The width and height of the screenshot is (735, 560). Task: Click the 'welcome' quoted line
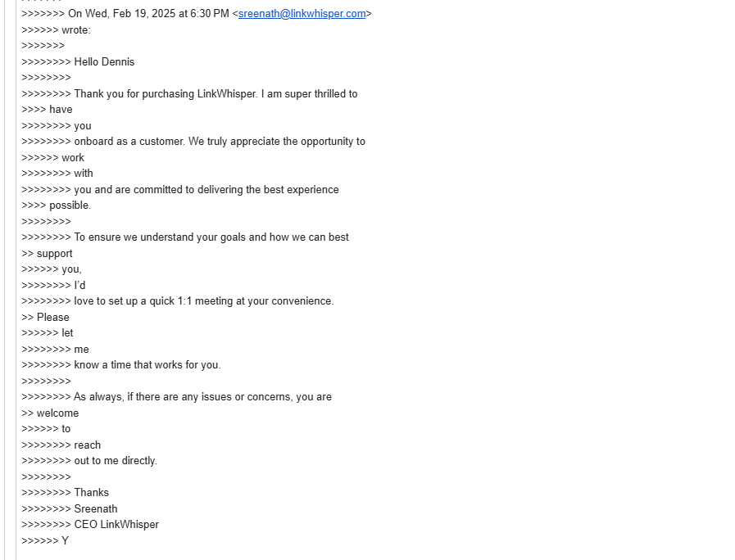pyautogui.click(x=57, y=413)
